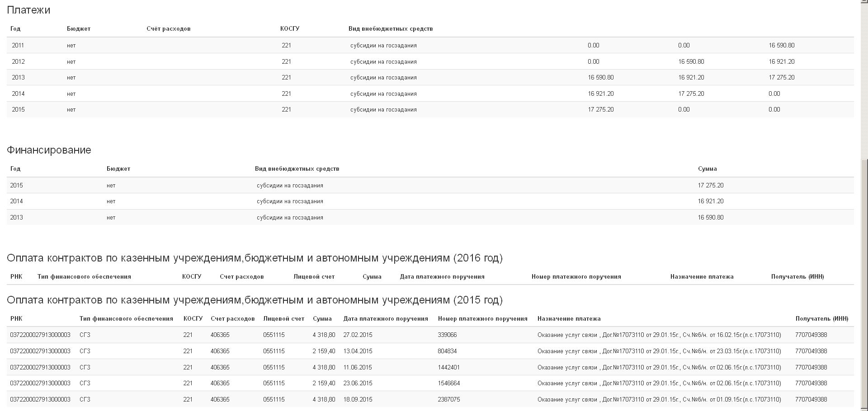Screen dimensions: 868x411
Task: Click the Сумма header in Финансирование table
Action: [708, 168]
